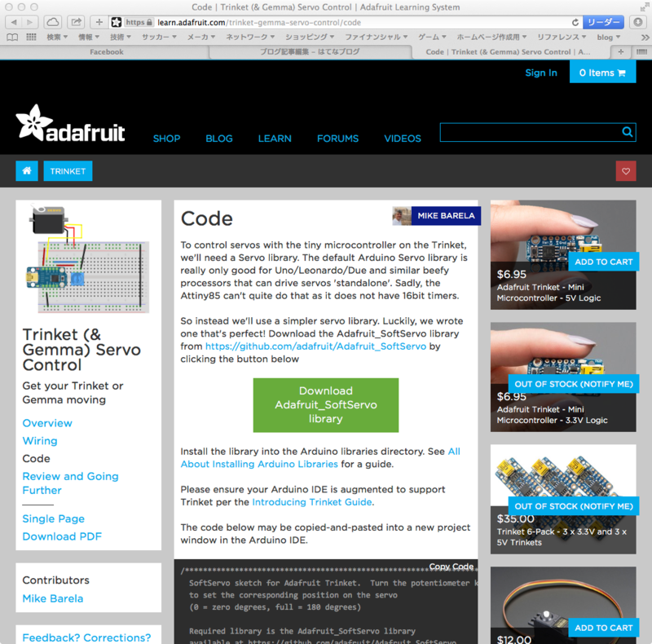Click the red heart favorite icon

pyautogui.click(x=626, y=171)
